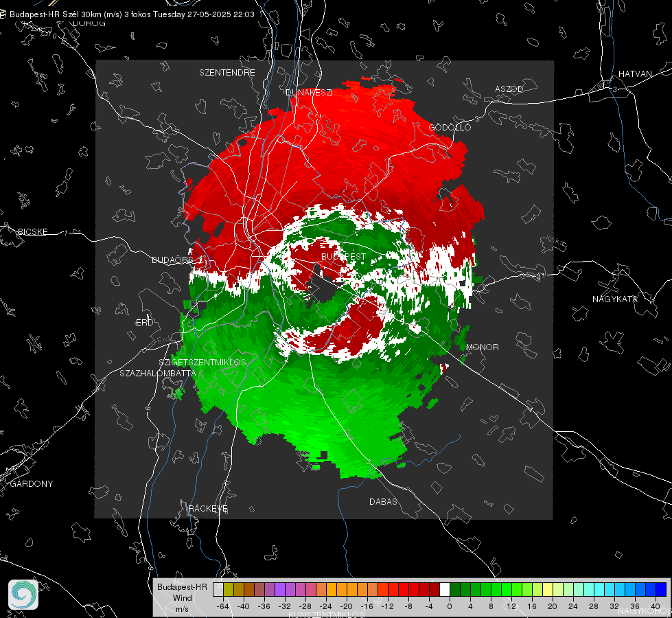Click the MONOR city label

pyautogui.click(x=482, y=347)
